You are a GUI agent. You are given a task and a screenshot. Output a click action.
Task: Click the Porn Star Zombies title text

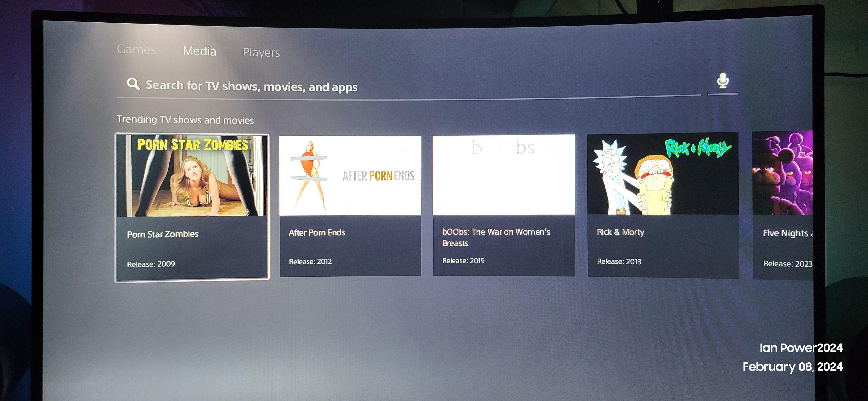pos(163,234)
